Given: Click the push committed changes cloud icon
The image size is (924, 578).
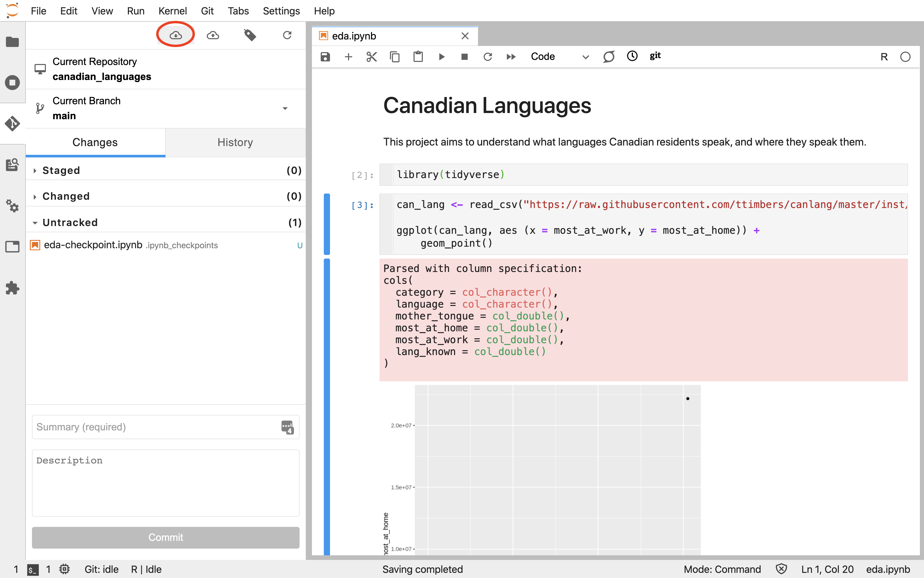Looking at the screenshot, I should point(213,35).
